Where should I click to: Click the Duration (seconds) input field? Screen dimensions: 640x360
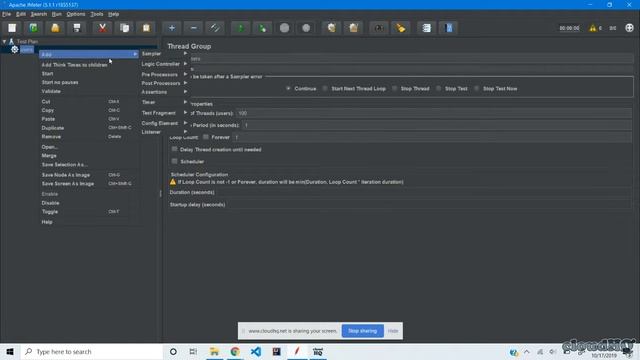424,192
